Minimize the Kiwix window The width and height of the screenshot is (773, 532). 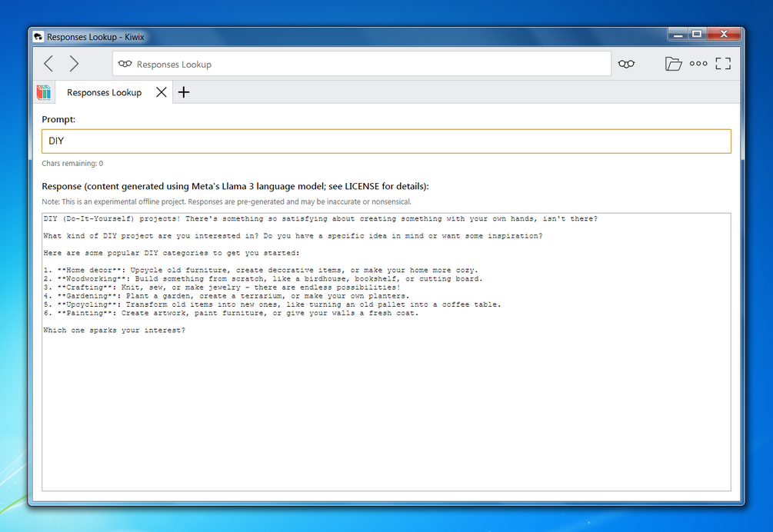[678, 34]
